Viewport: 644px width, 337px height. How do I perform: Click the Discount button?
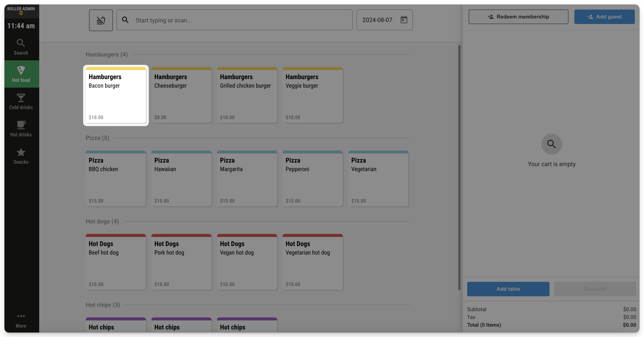click(x=595, y=289)
